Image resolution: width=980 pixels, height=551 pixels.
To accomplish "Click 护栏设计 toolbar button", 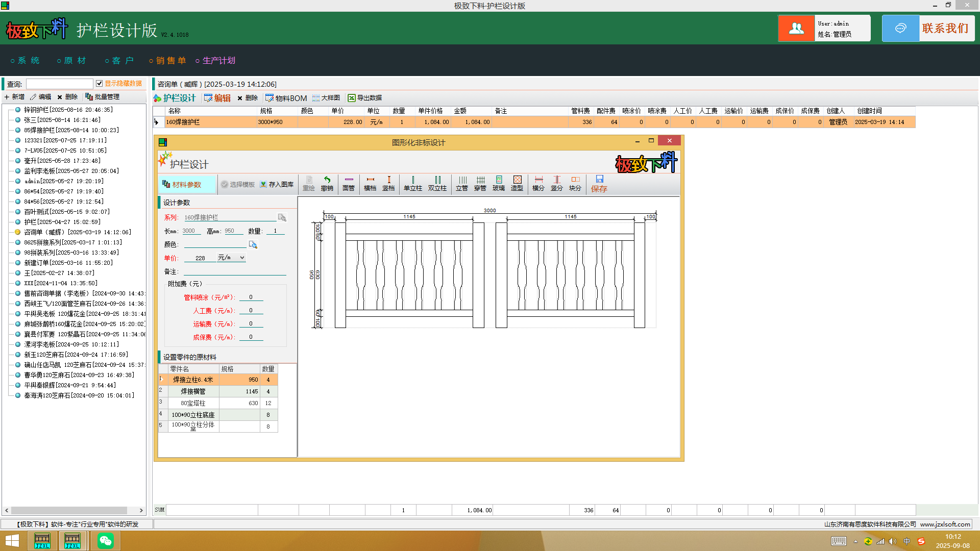I will (175, 98).
